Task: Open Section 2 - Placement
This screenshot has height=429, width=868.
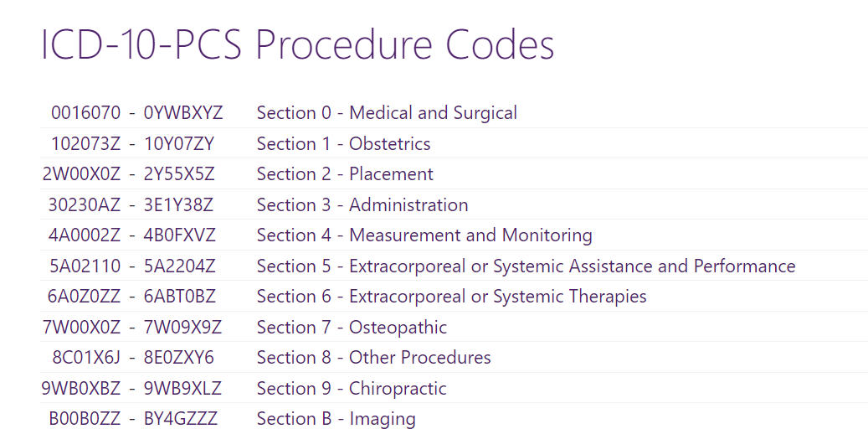Action: click(x=345, y=174)
